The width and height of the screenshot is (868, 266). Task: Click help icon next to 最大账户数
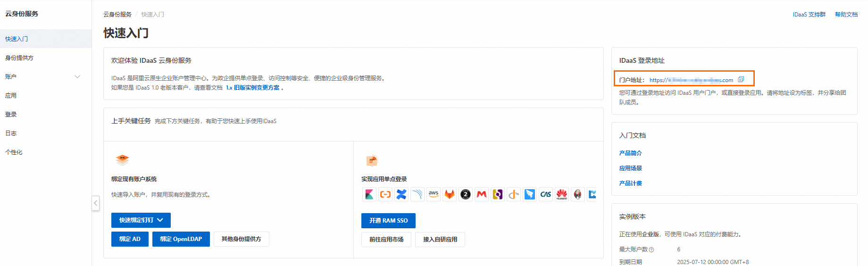click(651, 249)
